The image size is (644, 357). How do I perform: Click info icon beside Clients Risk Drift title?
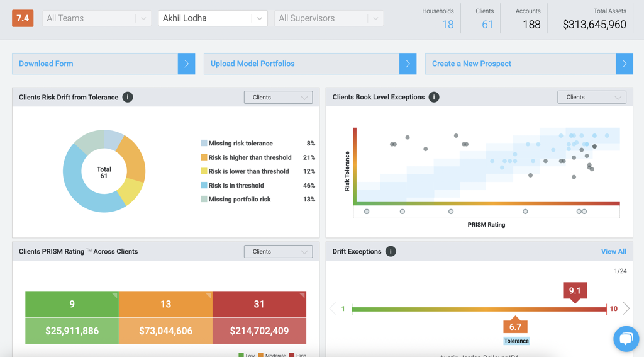(x=128, y=97)
